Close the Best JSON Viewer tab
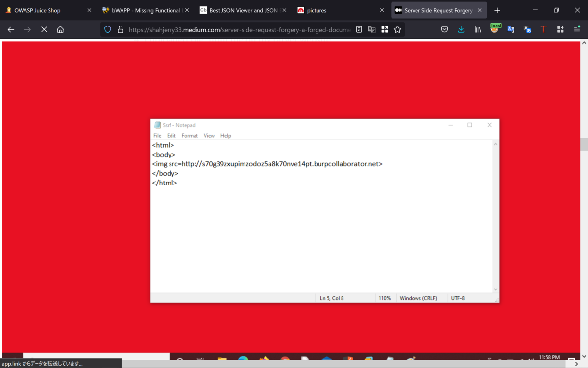Image resolution: width=588 pixels, height=368 pixels. 284,10
